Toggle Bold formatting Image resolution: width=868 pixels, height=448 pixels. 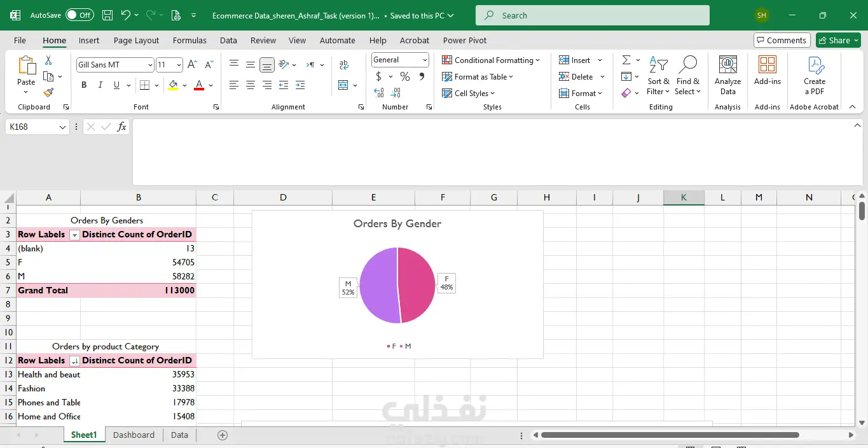pyautogui.click(x=84, y=85)
